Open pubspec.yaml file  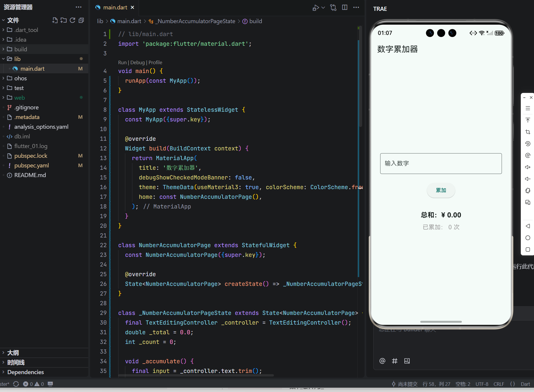(x=44, y=165)
